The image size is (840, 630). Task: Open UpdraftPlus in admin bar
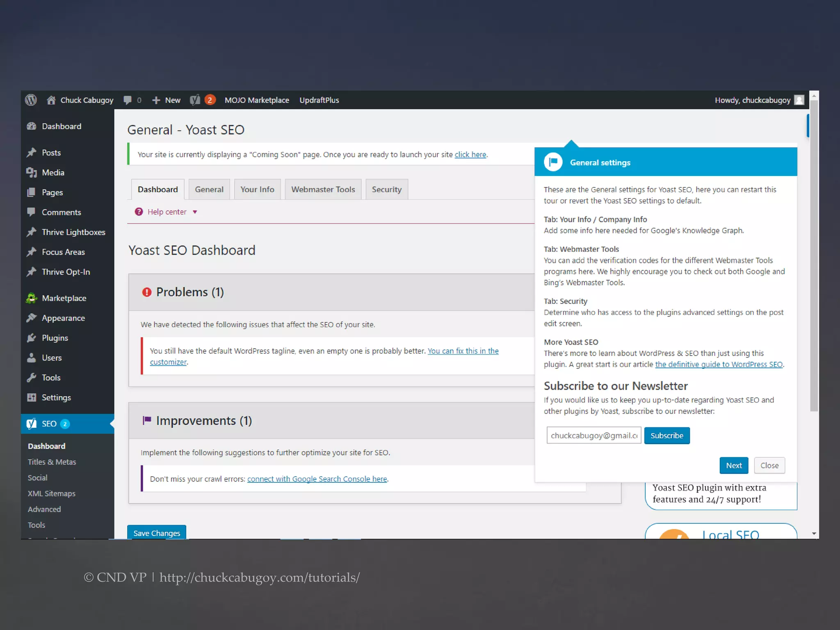pos(319,100)
